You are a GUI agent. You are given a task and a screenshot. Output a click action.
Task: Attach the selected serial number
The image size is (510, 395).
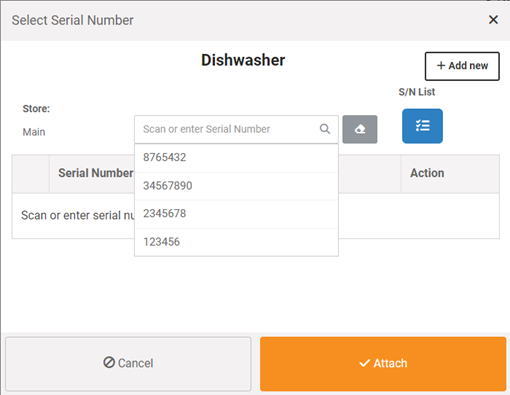point(383,364)
